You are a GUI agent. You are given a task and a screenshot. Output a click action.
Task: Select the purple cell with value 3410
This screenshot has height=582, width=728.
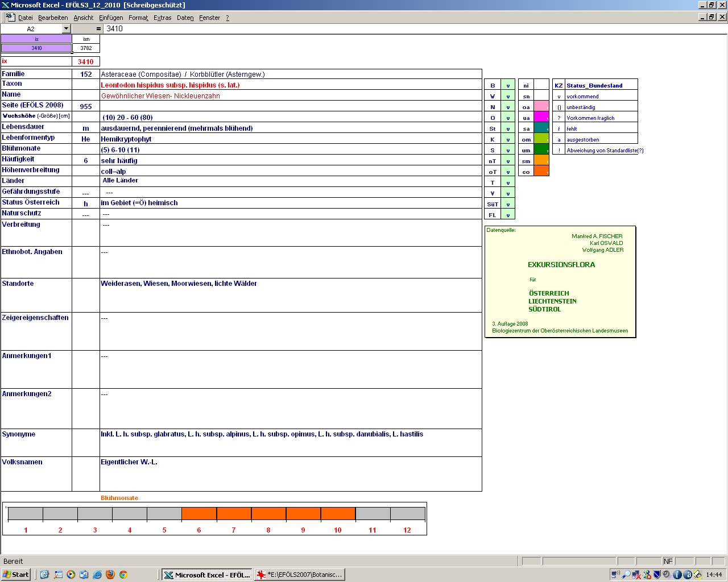click(x=36, y=48)
